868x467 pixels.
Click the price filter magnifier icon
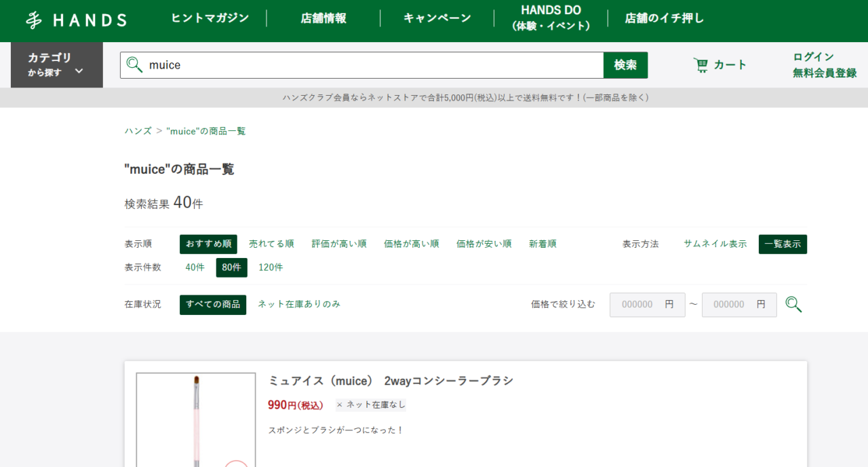point(793,305)
